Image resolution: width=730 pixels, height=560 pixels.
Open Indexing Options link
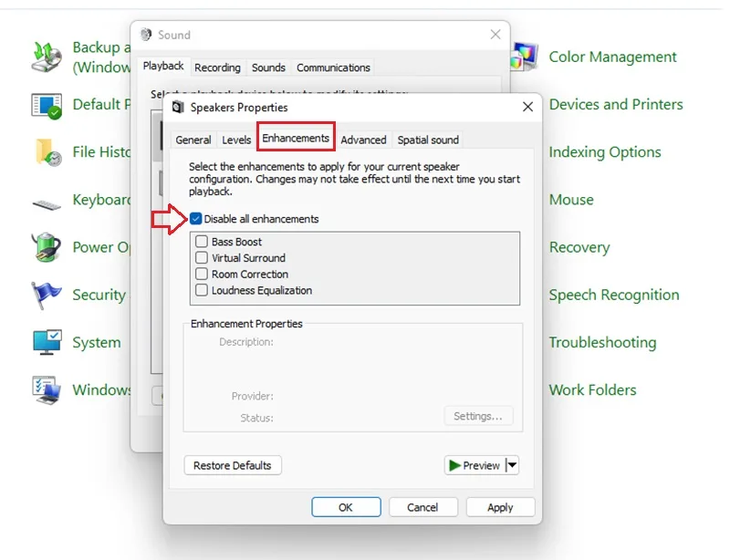605,152
